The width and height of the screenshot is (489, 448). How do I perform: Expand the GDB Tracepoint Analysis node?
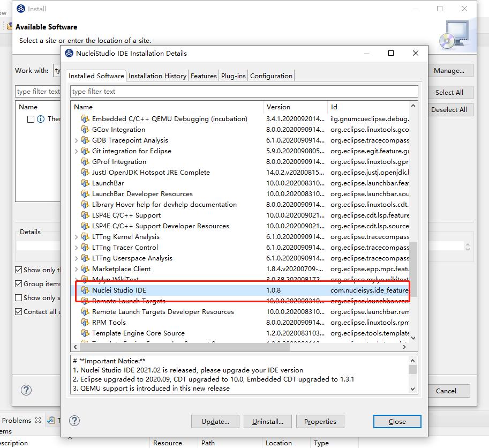(x=77, y=141)
